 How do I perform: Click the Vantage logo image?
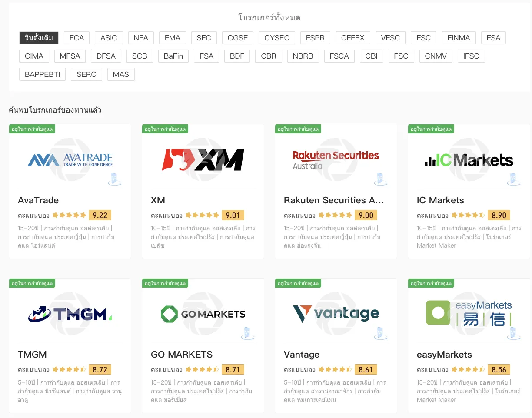pos(336,314)
